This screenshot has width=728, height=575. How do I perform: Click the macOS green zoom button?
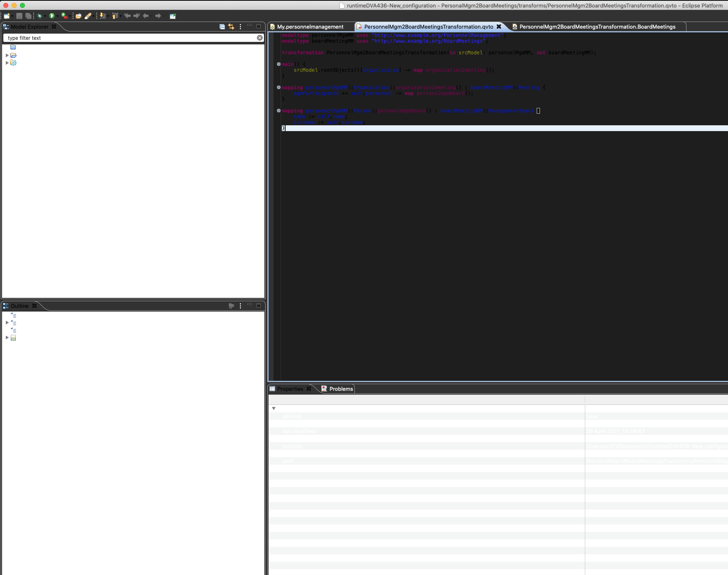click(22, 5)
